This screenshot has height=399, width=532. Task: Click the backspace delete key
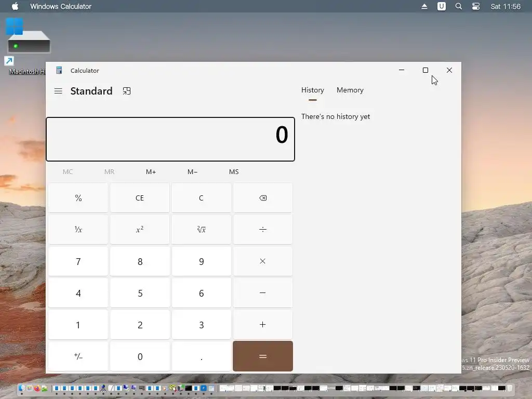[262, 198]
